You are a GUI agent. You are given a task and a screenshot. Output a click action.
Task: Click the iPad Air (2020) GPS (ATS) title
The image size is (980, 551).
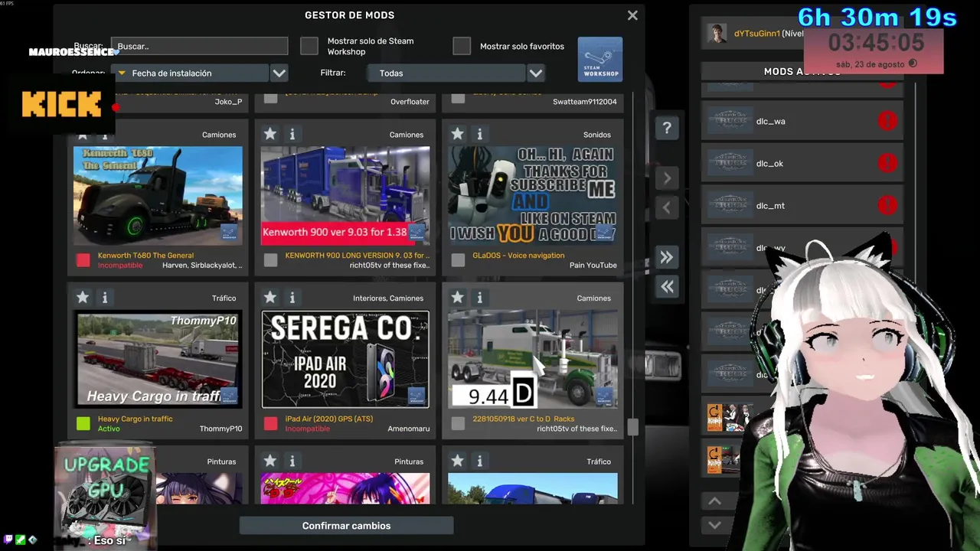[x=329, y=419]
